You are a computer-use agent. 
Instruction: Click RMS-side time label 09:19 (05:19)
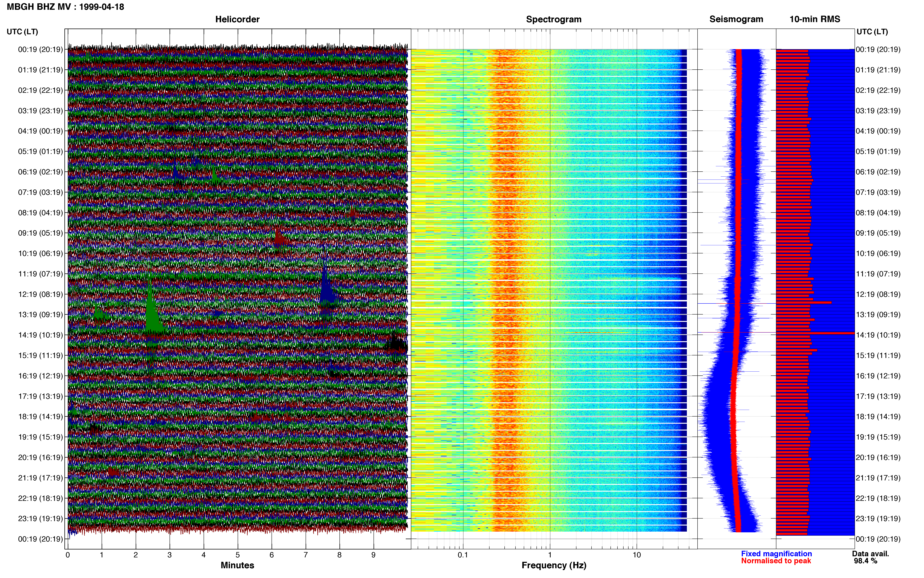878,233
